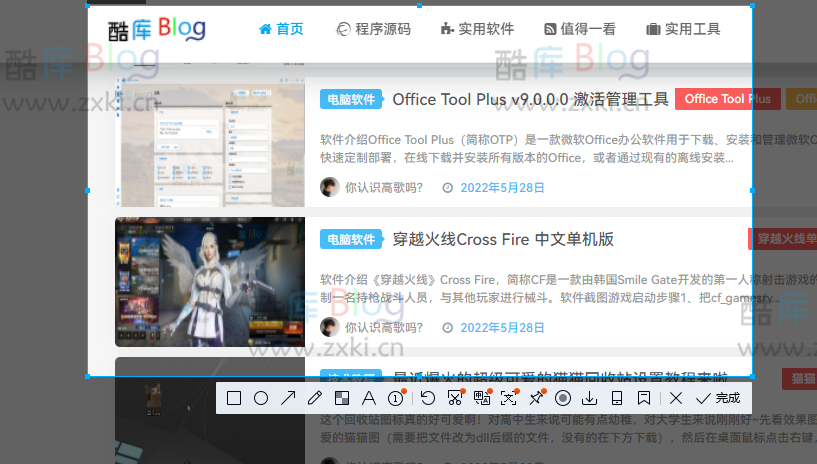Click the bookmark icon in screenshot toolbar

point(644,398)
